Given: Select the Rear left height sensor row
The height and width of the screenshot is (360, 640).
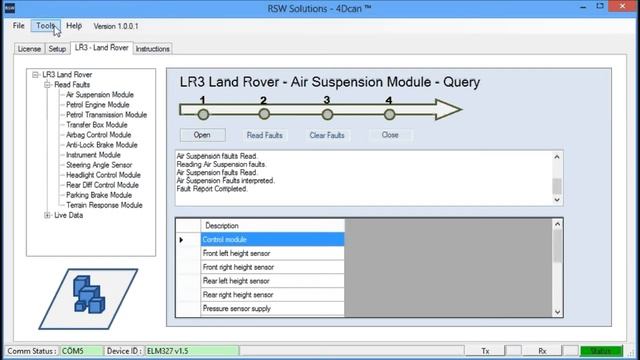Looking at the screenshot, I should click(272, 281).
